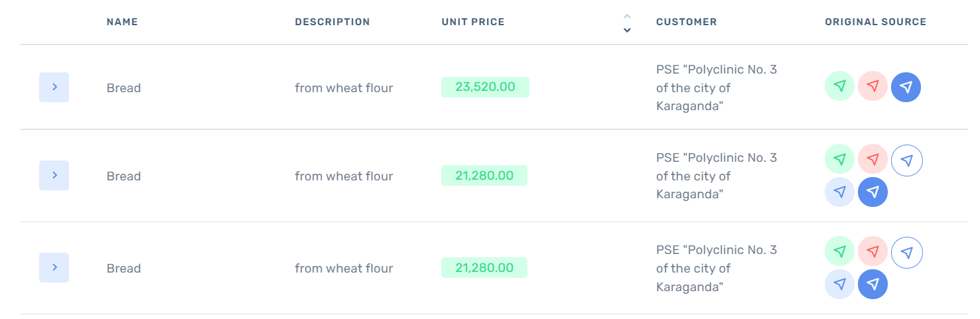Click the Original Source column header
980x319 pixels.
click(x=875, y=22)
